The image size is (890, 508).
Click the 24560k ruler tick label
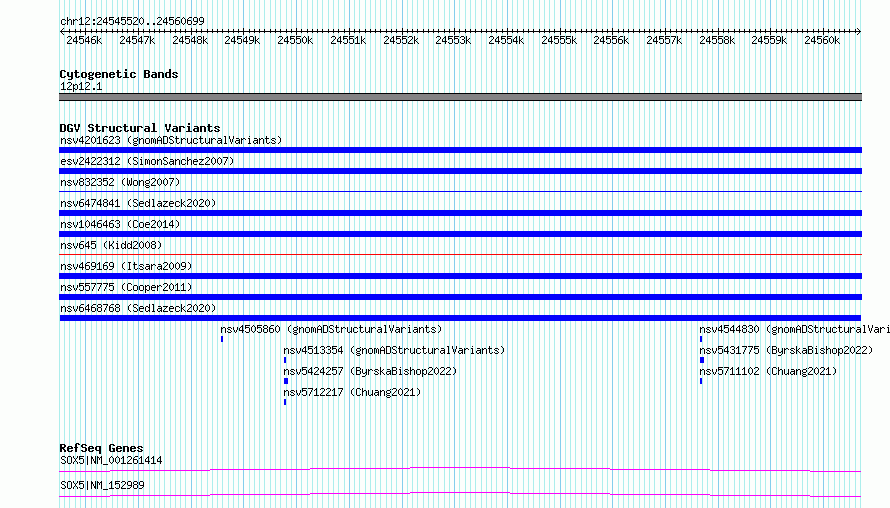tap(822, 40)
